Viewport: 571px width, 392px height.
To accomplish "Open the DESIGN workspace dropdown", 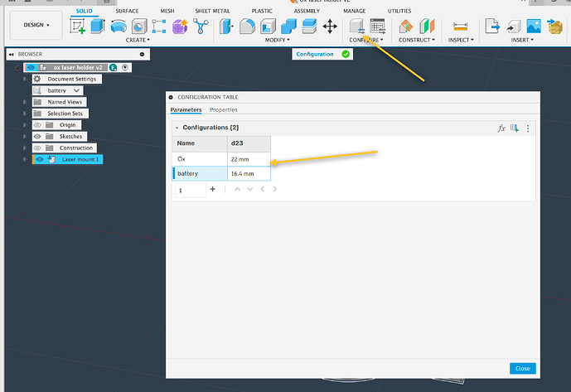I will click(36, 26).
